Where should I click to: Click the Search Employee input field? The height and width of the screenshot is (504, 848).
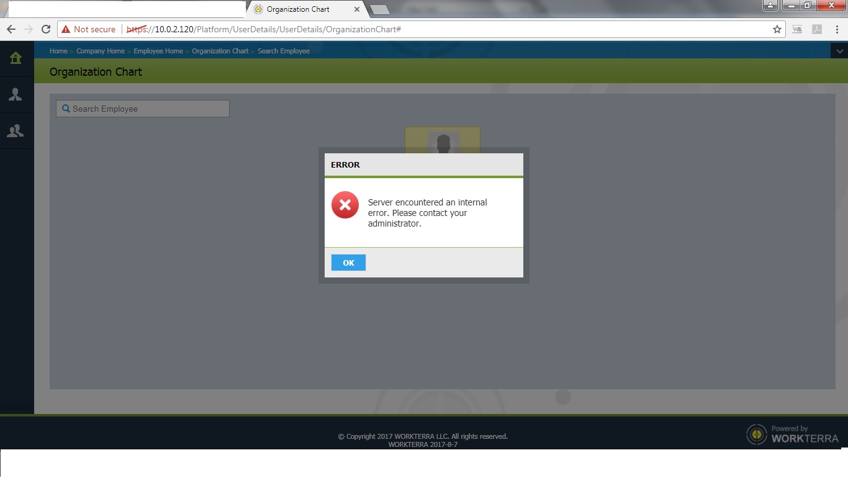(143, 109)
